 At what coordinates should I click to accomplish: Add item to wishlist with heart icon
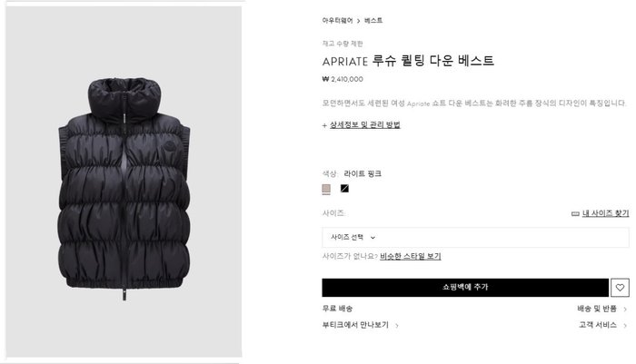pyautogui.click(x=620, y=288)
